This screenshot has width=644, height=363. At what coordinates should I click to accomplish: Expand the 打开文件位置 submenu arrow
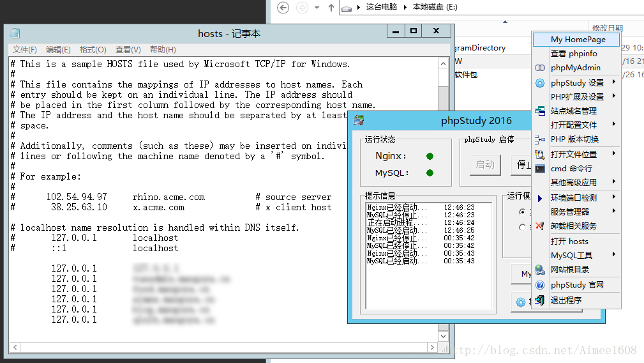tap(614, 153)
